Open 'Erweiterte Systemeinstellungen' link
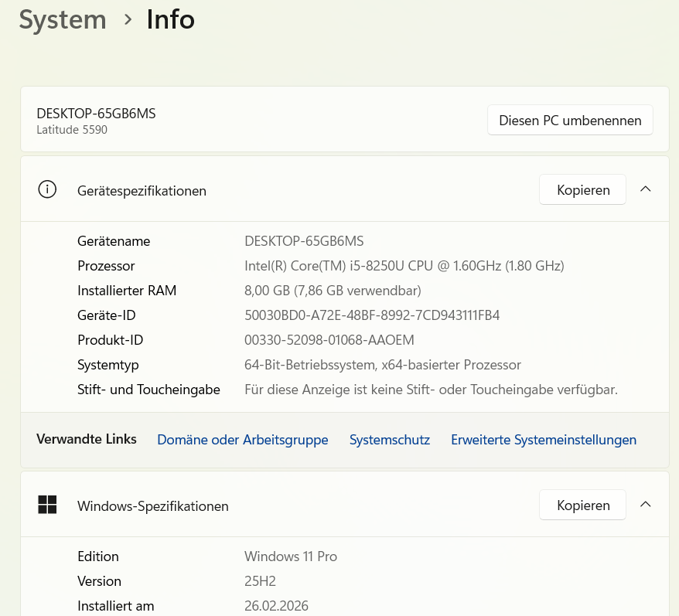 tap(544, 440)
